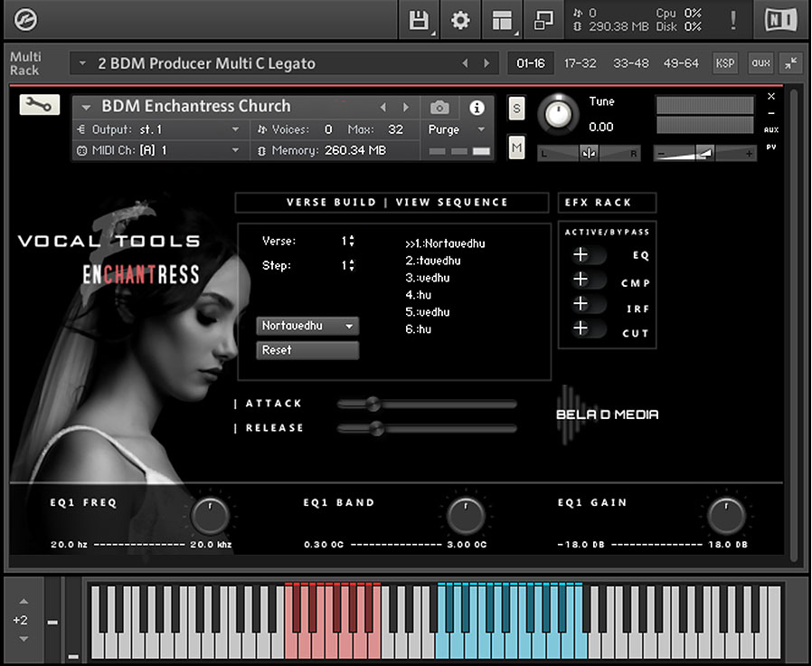The height and width of the screenshot is (666, 812).
Task: Open the options gear icon
Action: point(460,20)
